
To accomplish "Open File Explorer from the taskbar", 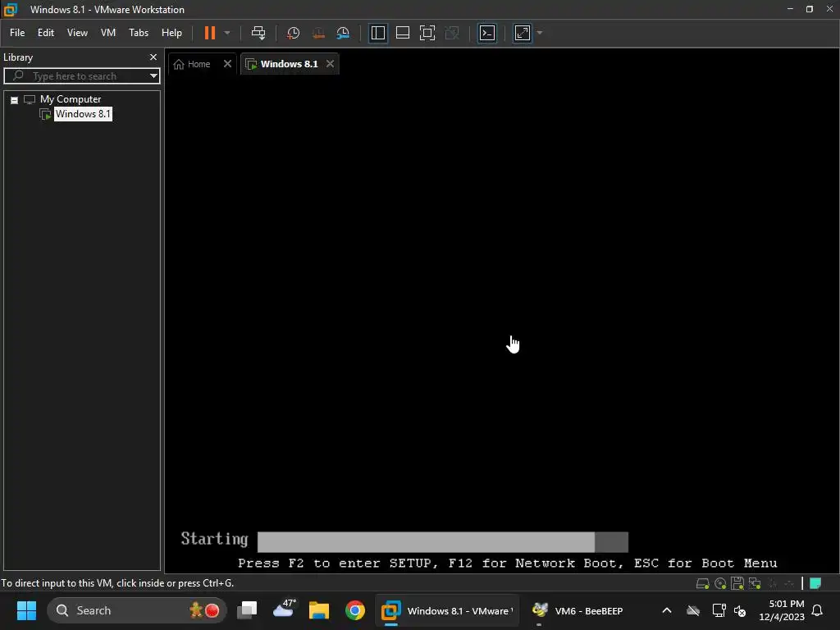I will coord(319,610).
